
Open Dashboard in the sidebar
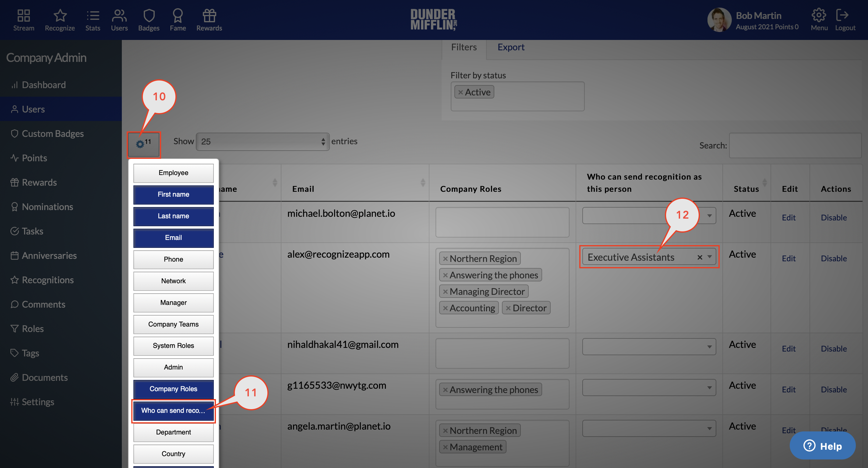[61, 85]
